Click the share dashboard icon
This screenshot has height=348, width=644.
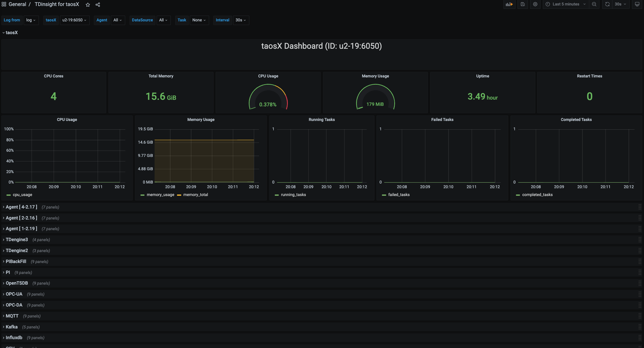[98, 5]
